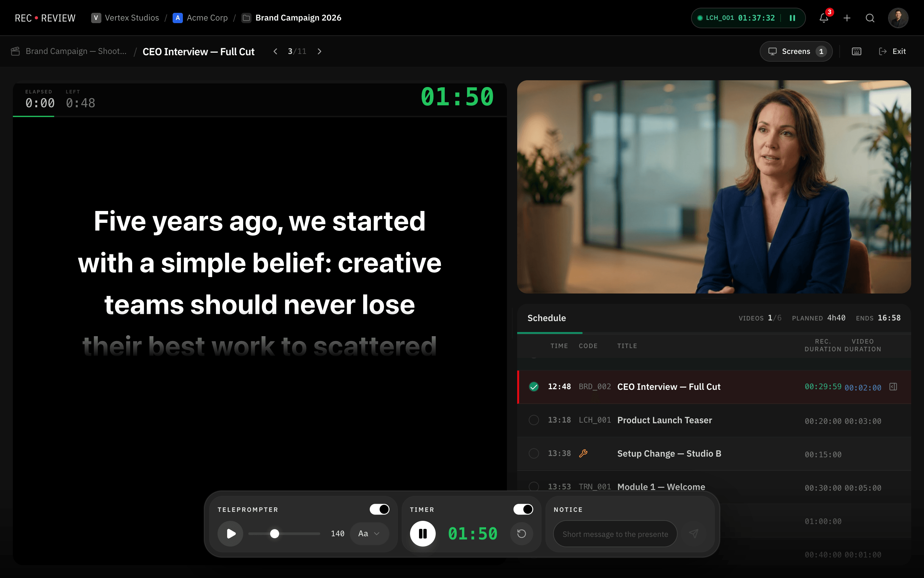The width and height of the screenshot is (924, 578).
Task: Go to the next video chevron
Action: 319,51
